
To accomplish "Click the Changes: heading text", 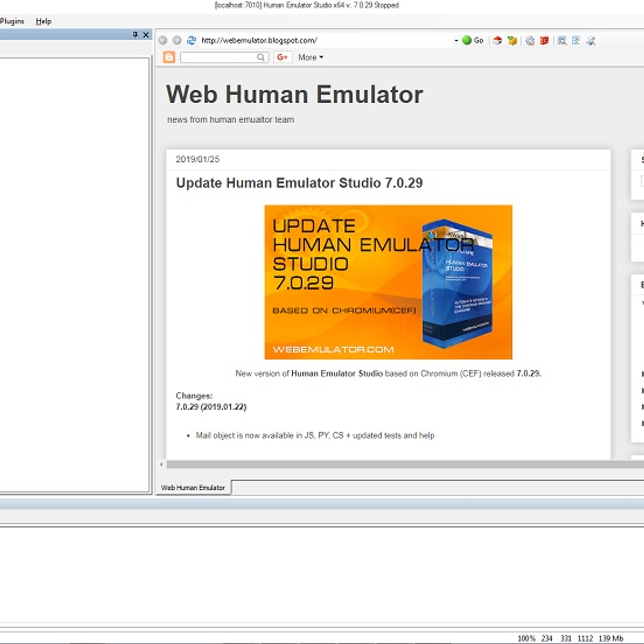I will (x=194, y=396).
